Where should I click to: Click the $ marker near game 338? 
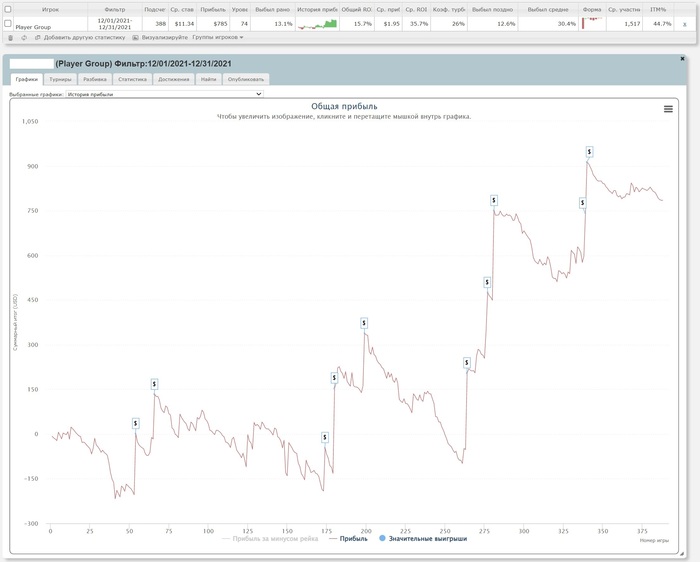pyautogui.click(x=583, y=203)
